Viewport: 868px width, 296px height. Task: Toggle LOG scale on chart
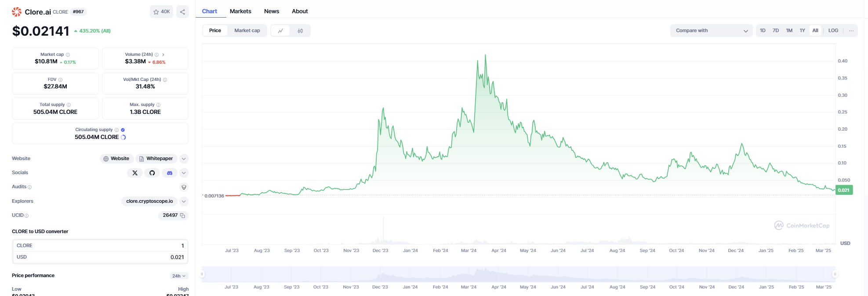tap(833, 31)
